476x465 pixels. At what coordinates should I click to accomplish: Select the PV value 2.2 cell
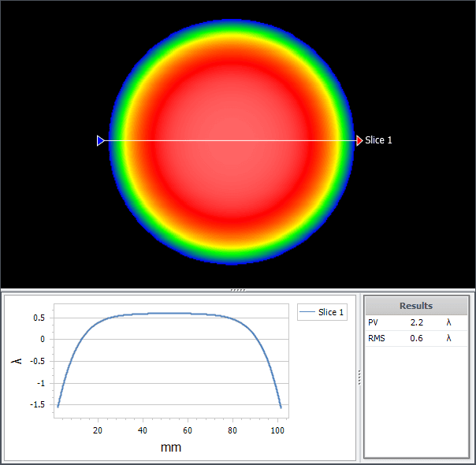418,322
